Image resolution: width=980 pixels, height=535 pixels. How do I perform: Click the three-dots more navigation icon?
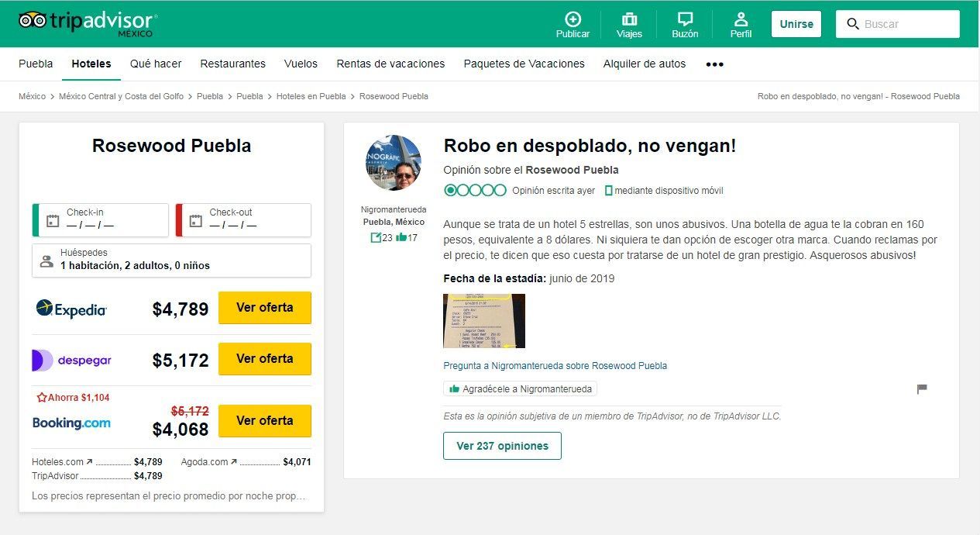coord(714,64)
